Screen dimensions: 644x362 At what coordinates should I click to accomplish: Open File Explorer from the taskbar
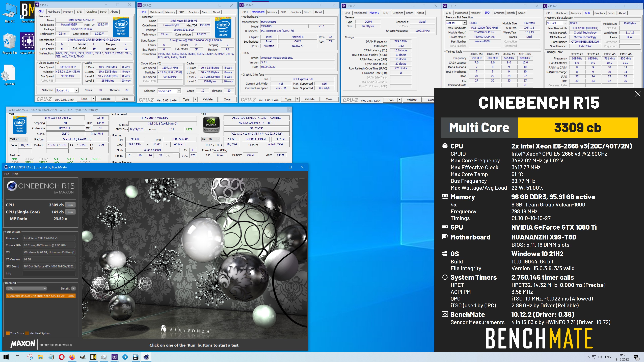tap(40, 357)
